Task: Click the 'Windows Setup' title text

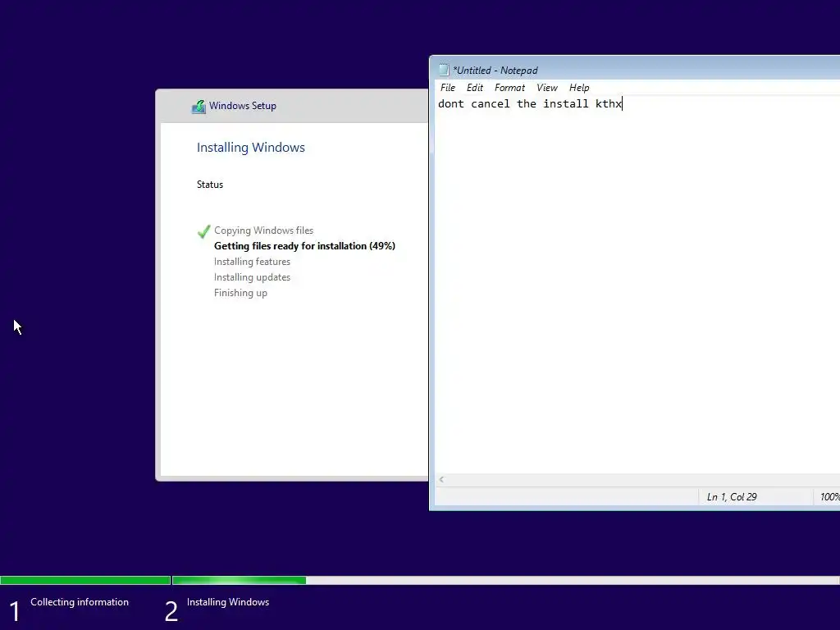Action: 243,106
